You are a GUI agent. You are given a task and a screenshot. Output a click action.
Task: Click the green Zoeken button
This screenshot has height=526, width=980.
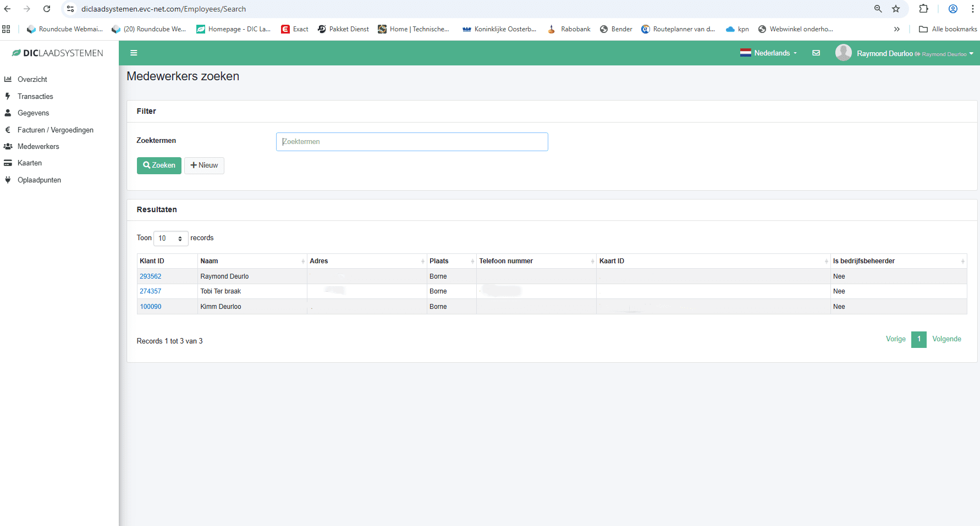pos(159,165)
